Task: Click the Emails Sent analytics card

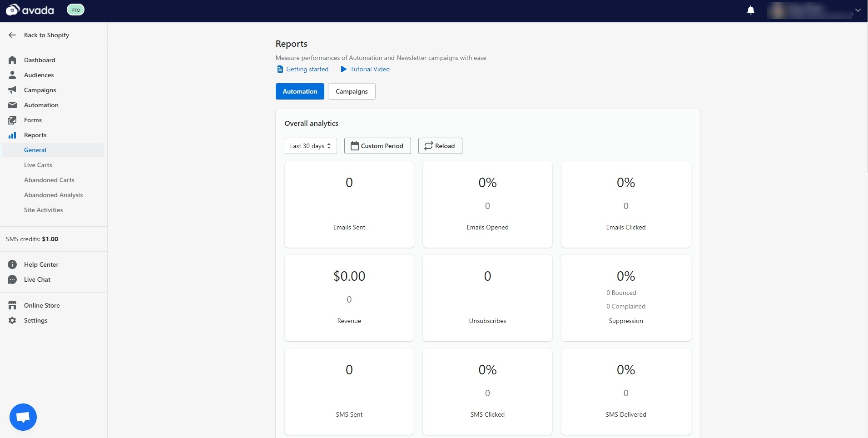Action: tap(349, 204)
